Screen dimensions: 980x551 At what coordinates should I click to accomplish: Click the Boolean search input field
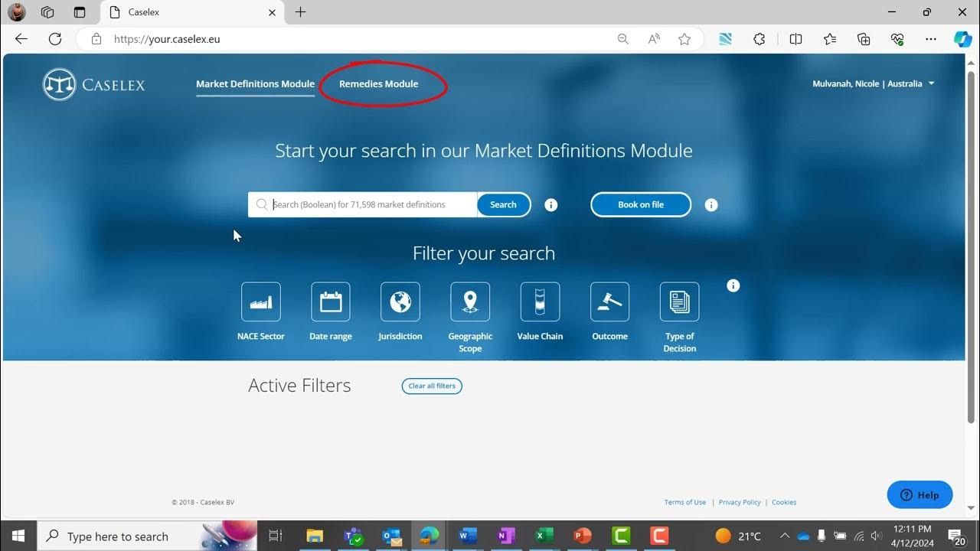click(363, 204)
